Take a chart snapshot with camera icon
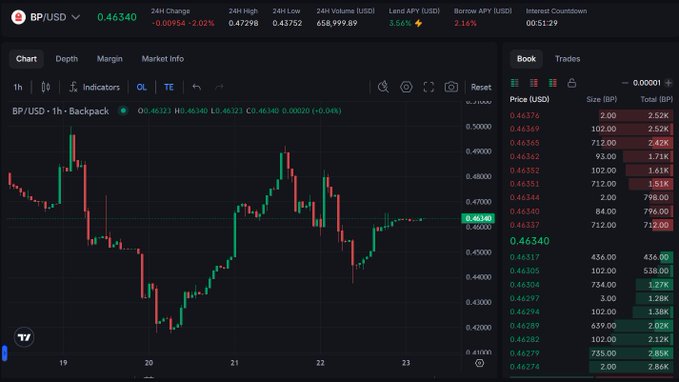 451,87
